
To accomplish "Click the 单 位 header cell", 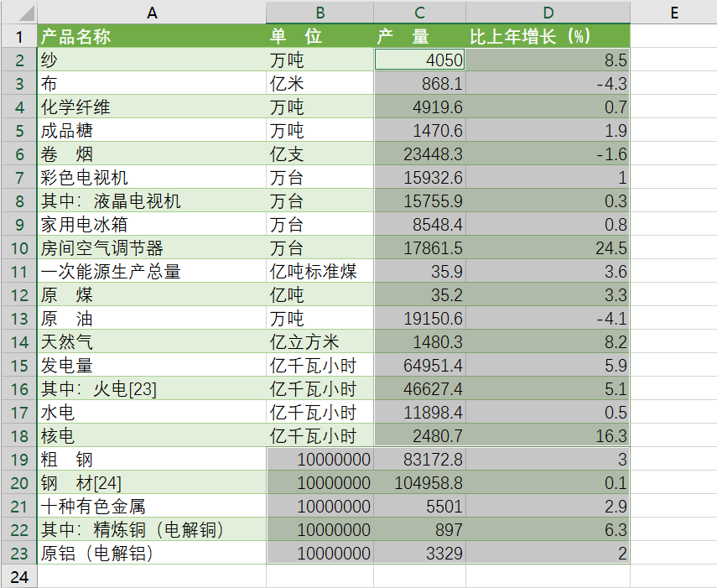I will [320, 36].
